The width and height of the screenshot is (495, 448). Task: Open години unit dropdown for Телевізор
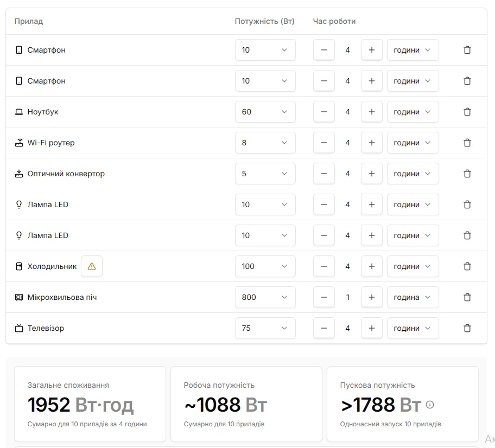click(x=412, y=328)
